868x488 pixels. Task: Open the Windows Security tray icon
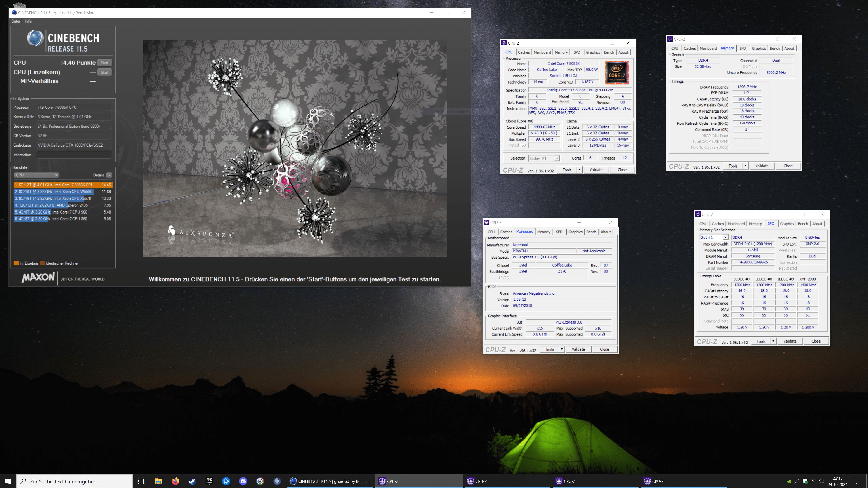(805, 481)
